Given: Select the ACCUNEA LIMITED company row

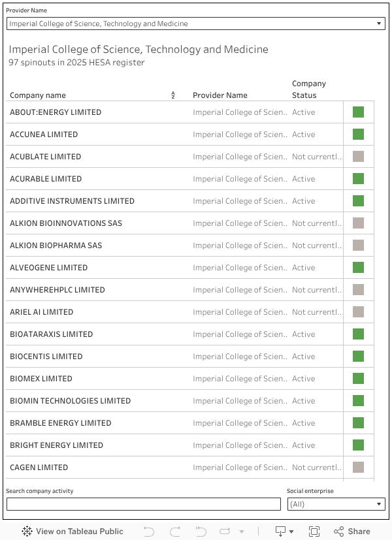Looking at the screenshot, I should (44, 135).
